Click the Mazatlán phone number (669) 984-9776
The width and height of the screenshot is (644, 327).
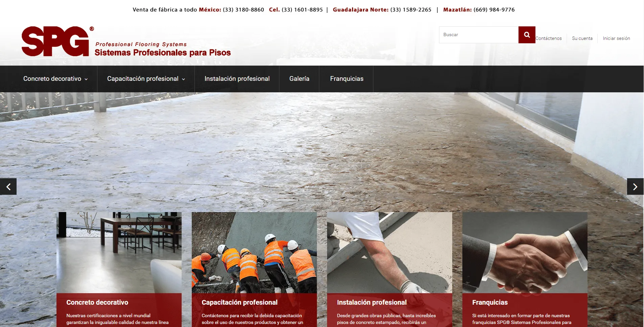click(494, 10)
